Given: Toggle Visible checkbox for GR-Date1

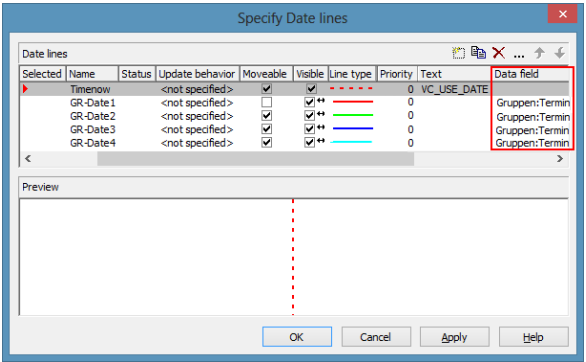Looking at the screenshot, I should point(309,102).
